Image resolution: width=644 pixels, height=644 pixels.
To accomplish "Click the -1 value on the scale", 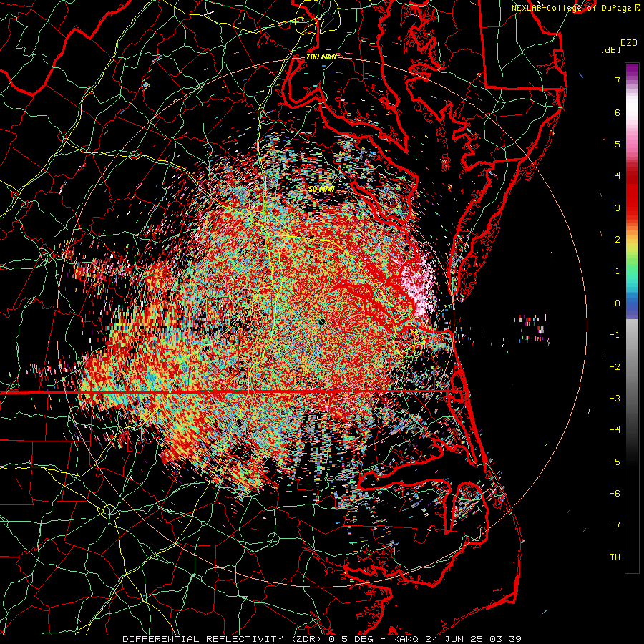I will (615, 335).
